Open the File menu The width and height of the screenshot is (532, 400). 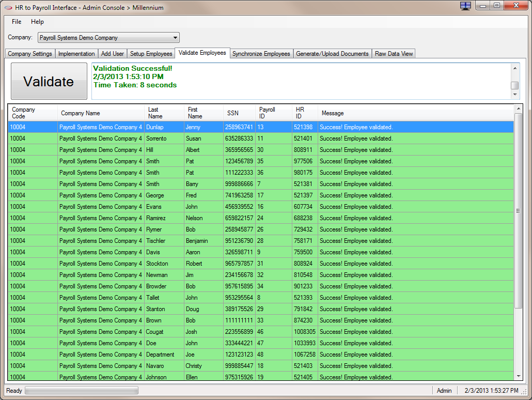point(17,22)
